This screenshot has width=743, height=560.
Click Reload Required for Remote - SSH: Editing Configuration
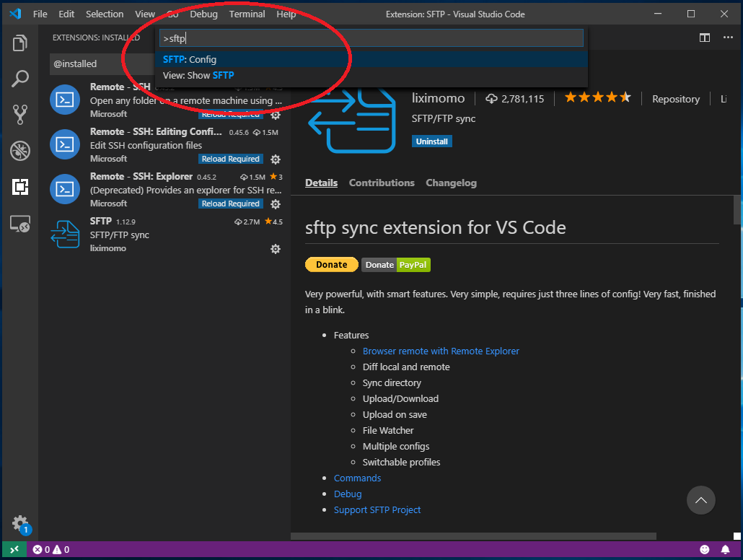[230, 159]
